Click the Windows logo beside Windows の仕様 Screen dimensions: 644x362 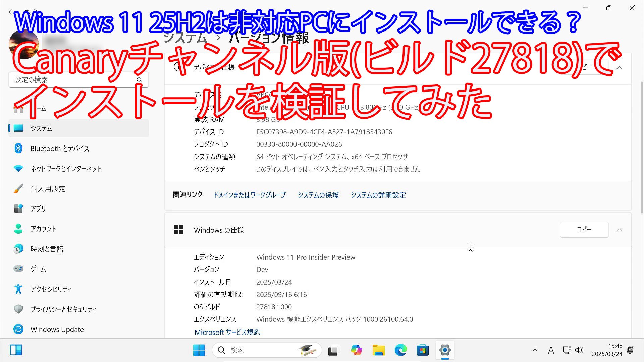178,230
